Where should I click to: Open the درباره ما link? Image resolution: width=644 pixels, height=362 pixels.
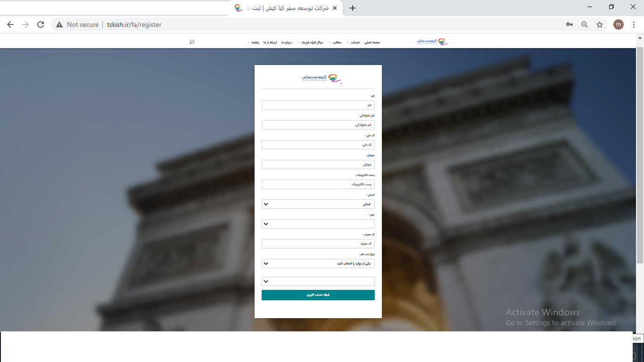287,42
